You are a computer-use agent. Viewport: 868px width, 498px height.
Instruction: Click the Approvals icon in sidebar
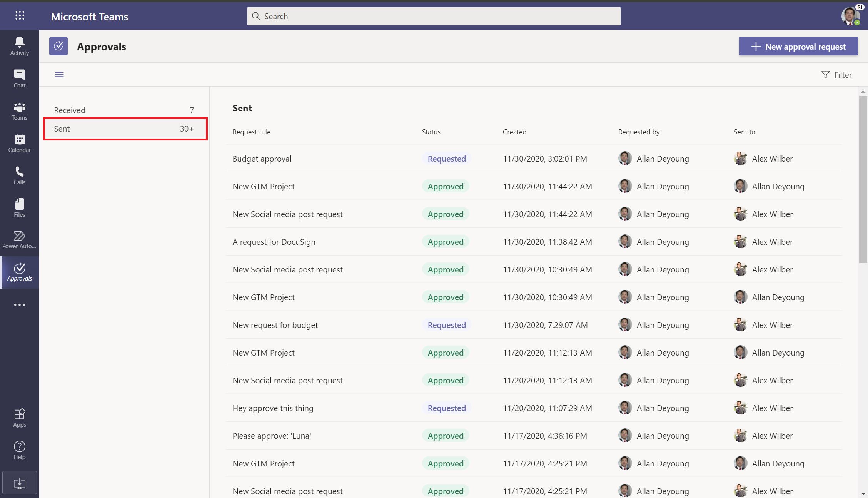pyautogui.click(x=20, y=272)
